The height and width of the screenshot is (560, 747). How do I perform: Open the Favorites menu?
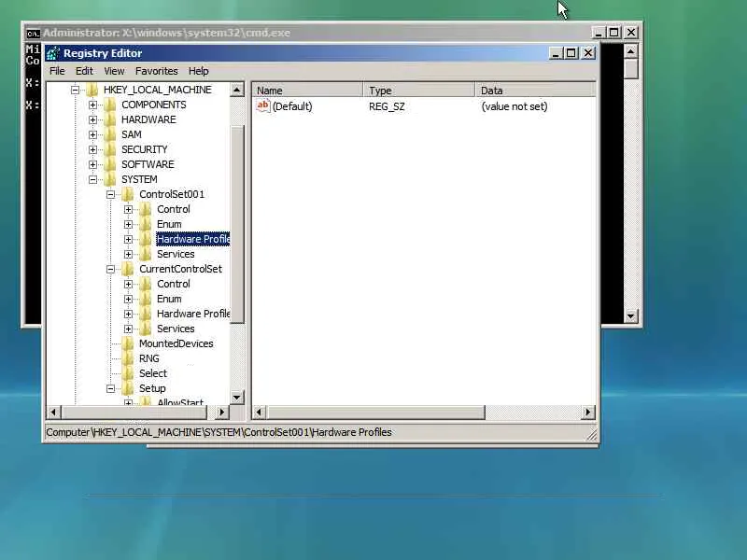tap(156, 71)
